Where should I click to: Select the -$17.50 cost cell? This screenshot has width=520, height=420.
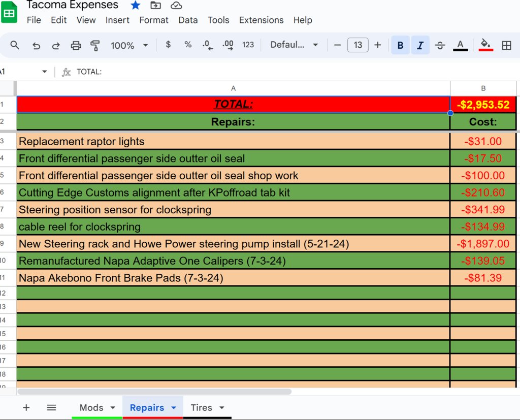tap(483, 158)
